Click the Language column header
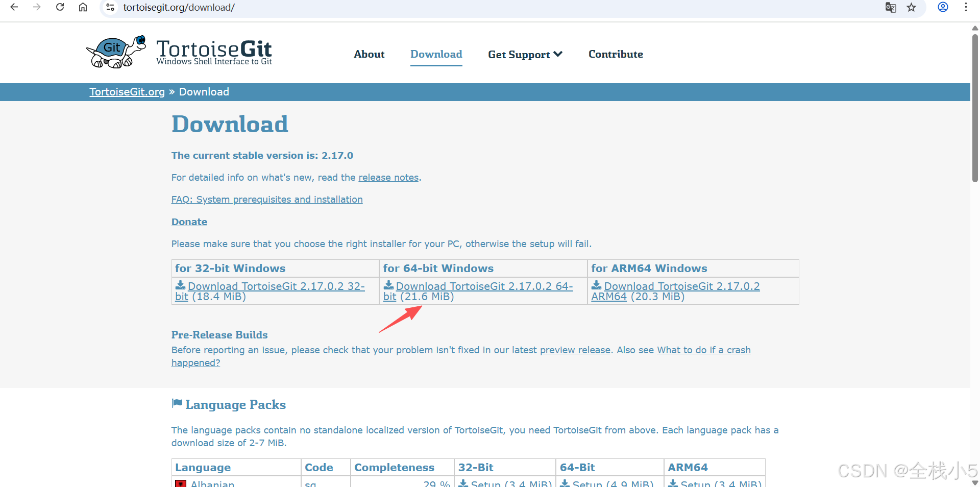Viewport: 980px width, 487px height. (x=203, y=468)
